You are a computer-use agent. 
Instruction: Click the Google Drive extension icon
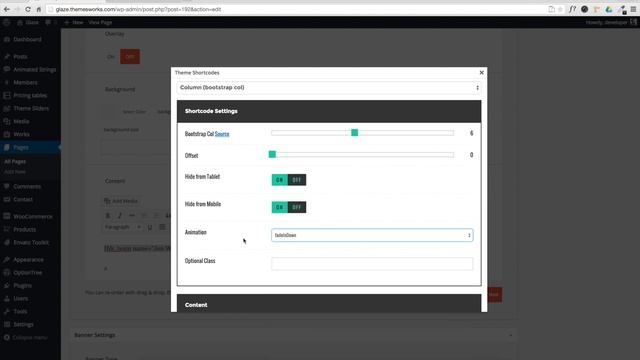(x=609, y=9)
